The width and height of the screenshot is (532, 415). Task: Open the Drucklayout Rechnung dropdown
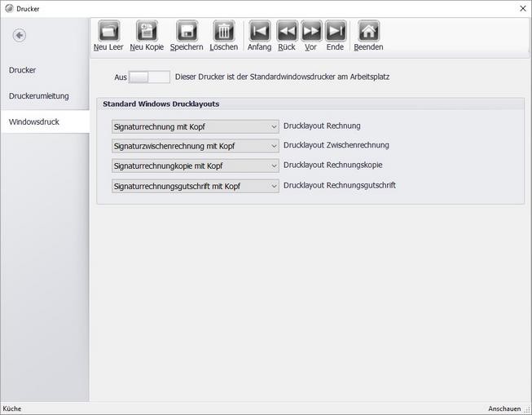tap(195, 126)
